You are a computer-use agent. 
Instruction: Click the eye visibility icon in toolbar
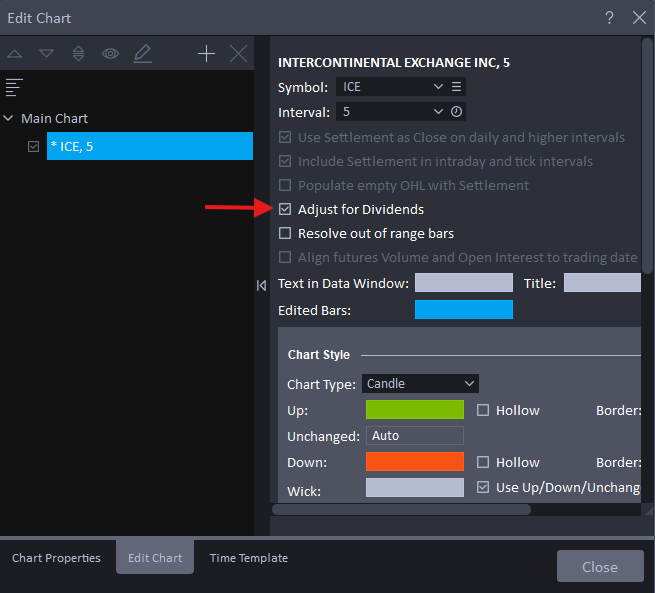(110, 54)
